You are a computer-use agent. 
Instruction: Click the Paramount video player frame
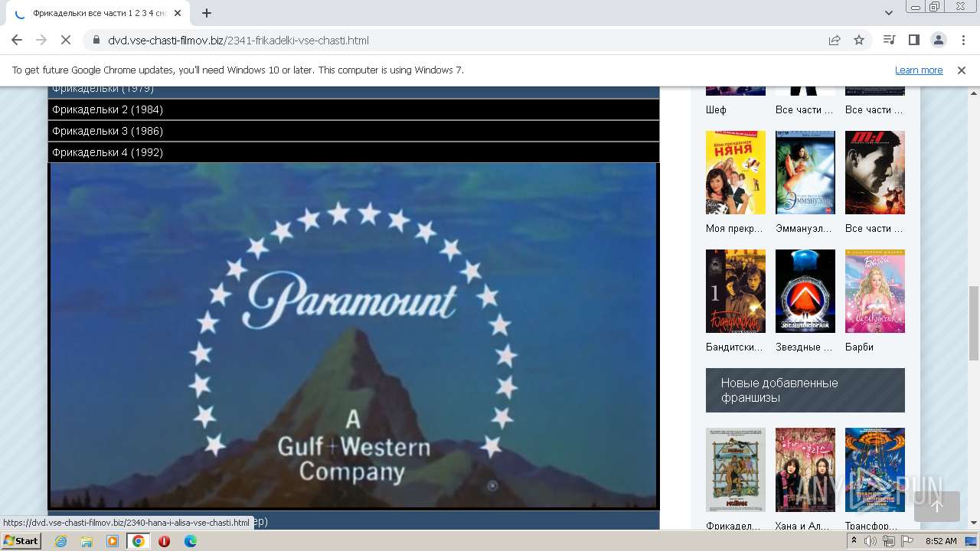(x=353, y=336)
